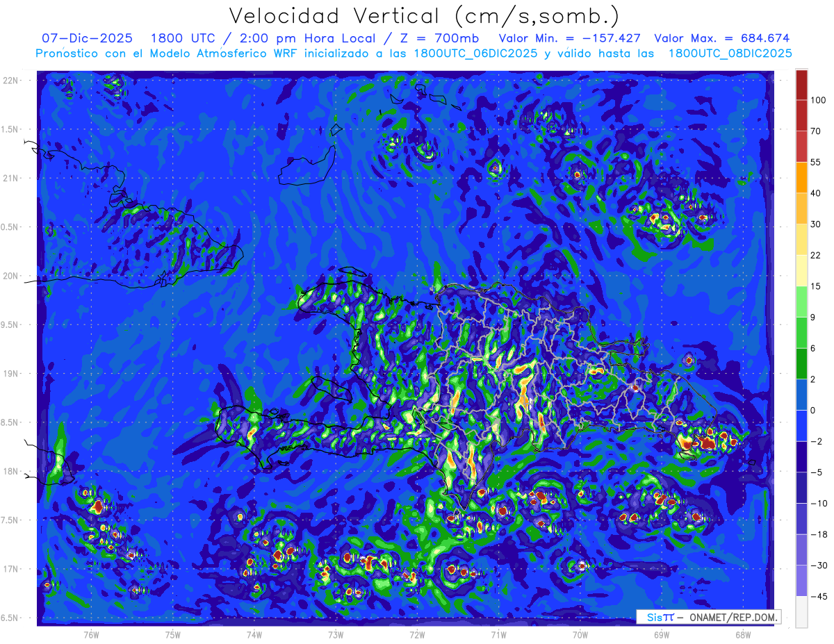Click the longitude label '71W'
This screenshot has width=834, height=644.
[x=498, y=634]
